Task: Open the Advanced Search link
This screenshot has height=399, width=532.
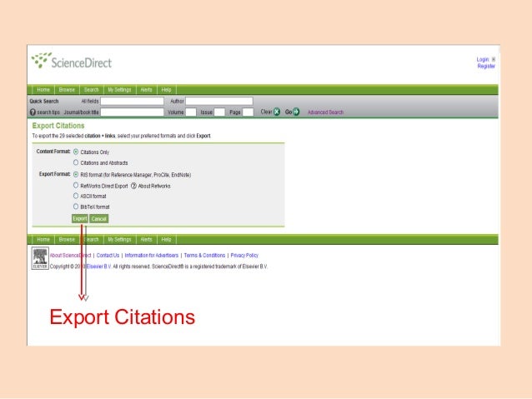Action: click(x=326, y=112)
